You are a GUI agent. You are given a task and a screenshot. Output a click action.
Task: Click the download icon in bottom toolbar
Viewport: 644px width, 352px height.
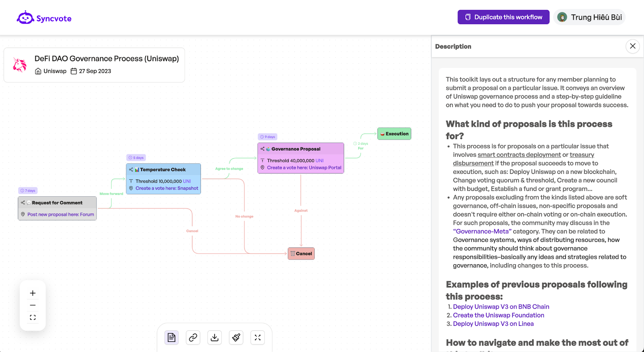(215, 338)
